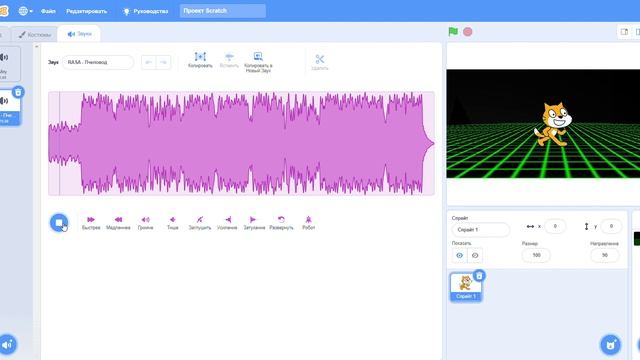Click the waveform playhead marker

coord(60,143)
